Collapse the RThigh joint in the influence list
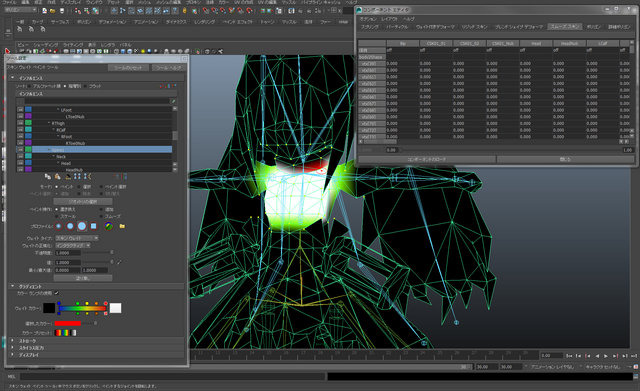The image size is (640, 391). (x=49, y=122)
